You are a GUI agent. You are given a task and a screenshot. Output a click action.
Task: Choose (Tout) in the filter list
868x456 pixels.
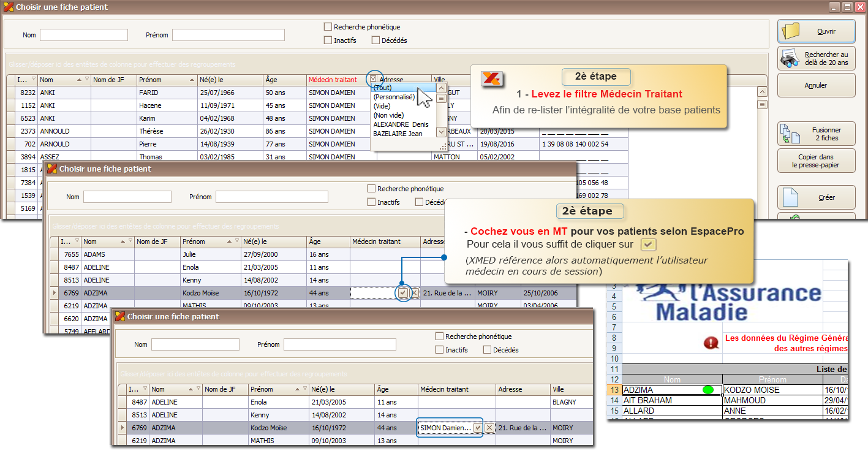point(383,88)
